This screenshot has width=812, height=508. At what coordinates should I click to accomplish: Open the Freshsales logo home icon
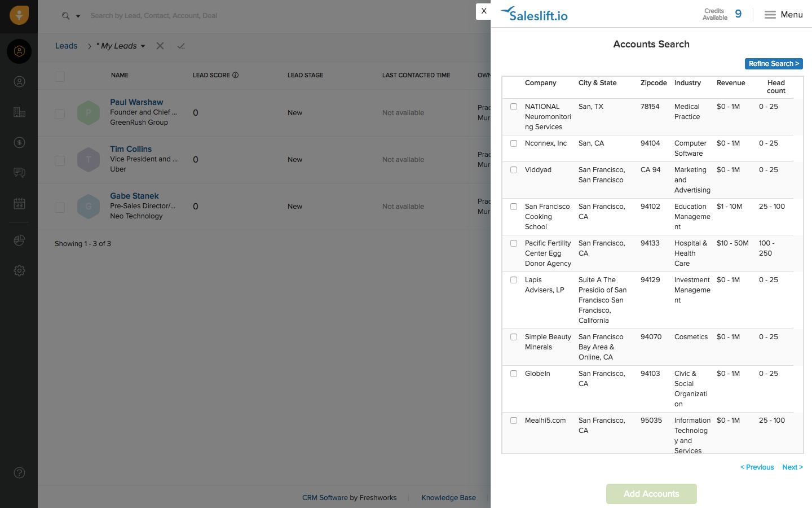(19, 15)
